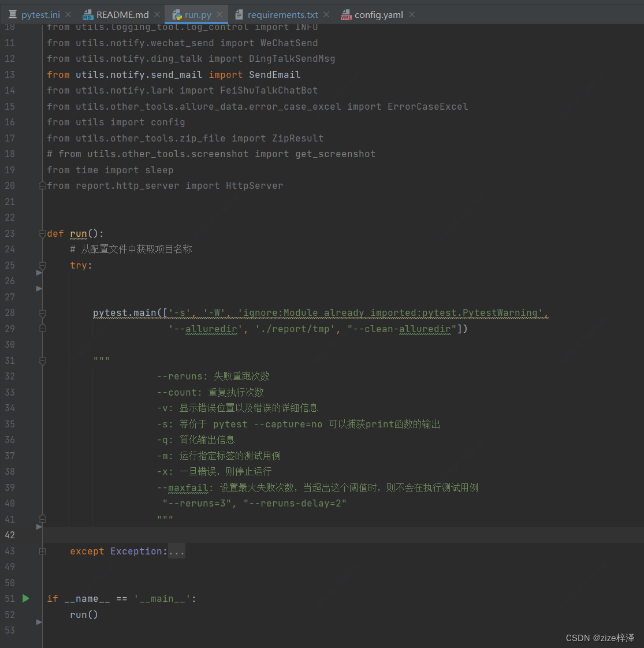Click the docstring fold end marker on line 41
Screen dimensions: 644x648
click(x=42, y=519)
